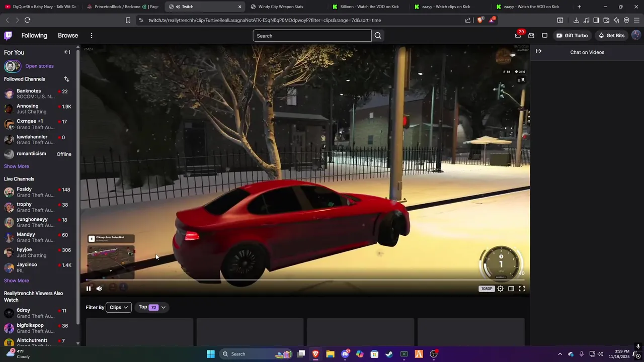Enter fullscreen on the video player

522,289
